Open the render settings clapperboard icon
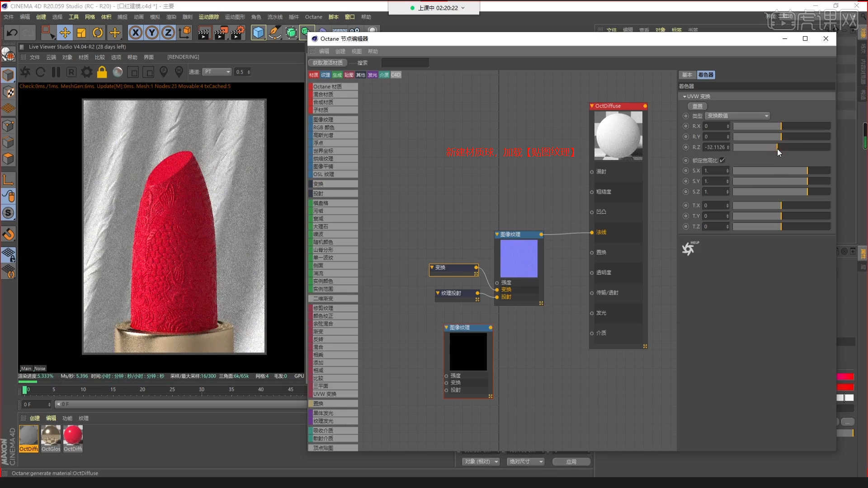This screenshot has height=488, width=868. [x=237, y=33]
